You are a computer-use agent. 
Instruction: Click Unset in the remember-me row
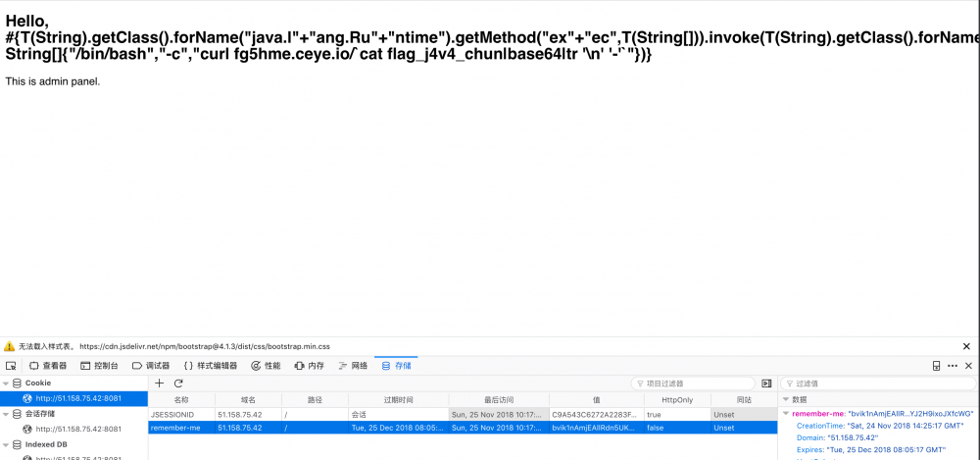(744, 428)
